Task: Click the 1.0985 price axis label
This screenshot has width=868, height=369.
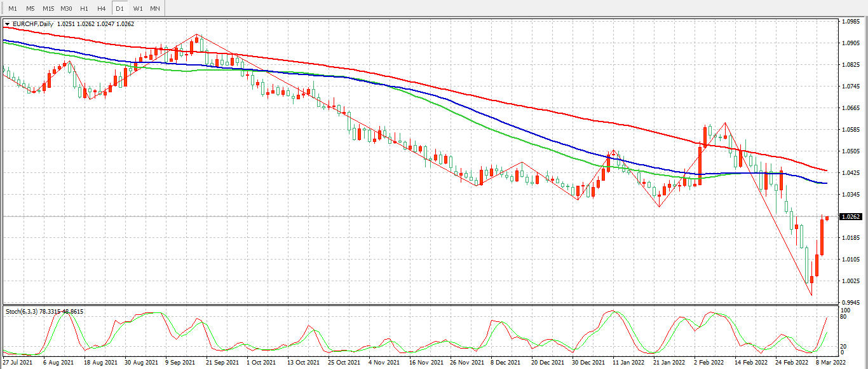Action: pyautogui.click(x=851, y=22)
